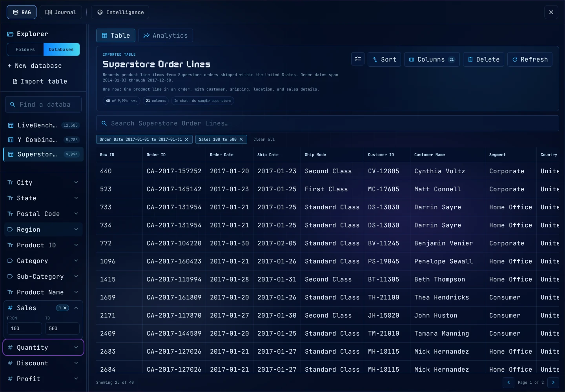This screenshot has width=565, height=392.
Task: Refresh the table data
Action: click(530, 59)
